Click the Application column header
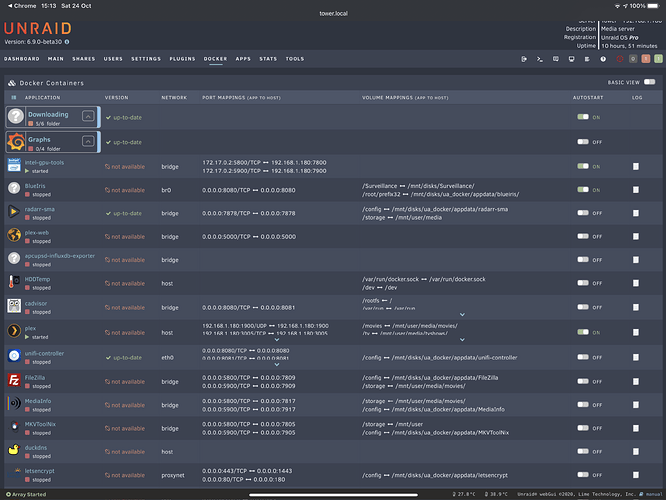 click(x=42, y=98)
